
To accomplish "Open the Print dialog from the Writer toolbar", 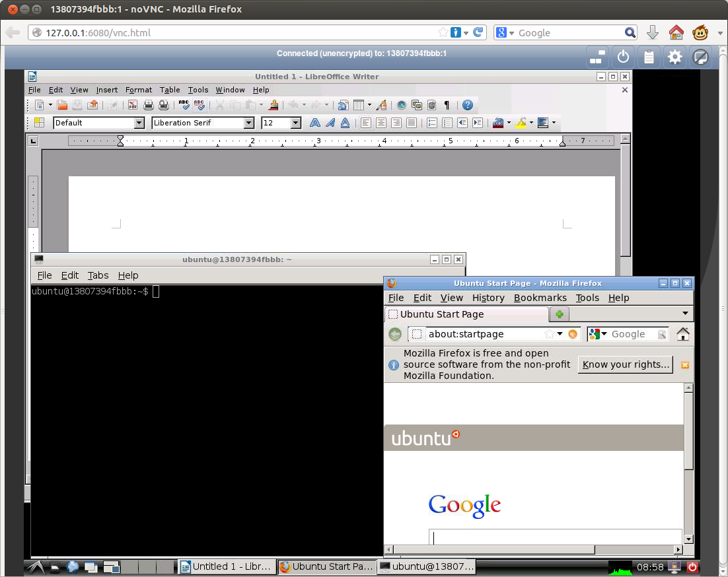I will 148,105.
